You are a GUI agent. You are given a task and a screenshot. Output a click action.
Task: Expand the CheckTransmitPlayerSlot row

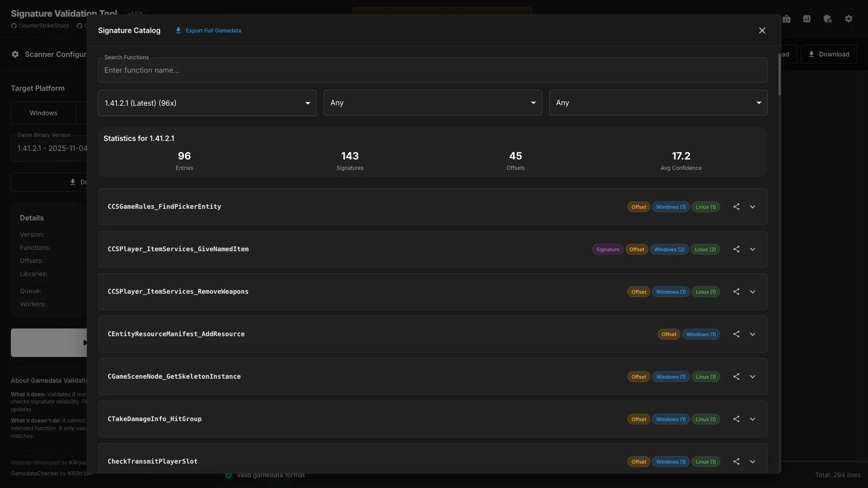coord(753,461)
